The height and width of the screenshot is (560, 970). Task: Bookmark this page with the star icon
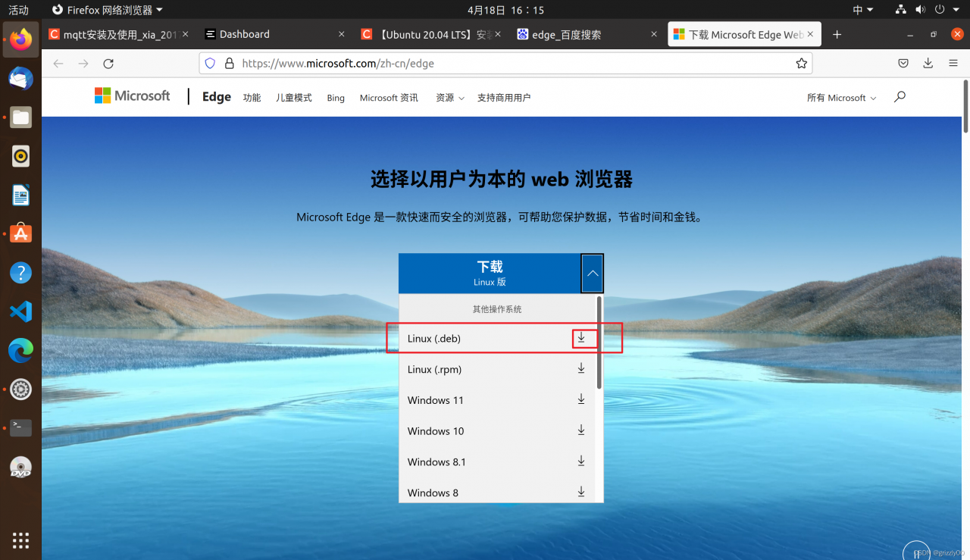pyautogui.click(x=801, y=64)
